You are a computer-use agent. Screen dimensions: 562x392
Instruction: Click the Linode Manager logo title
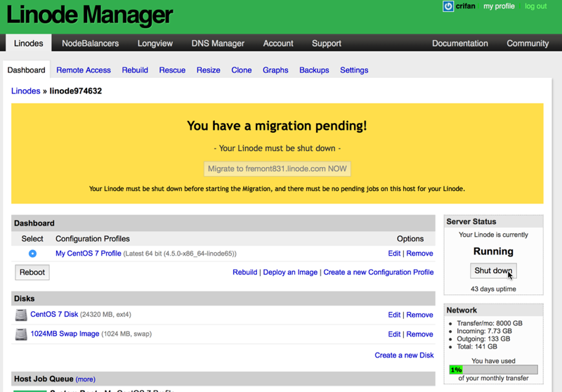pos(90,15)
